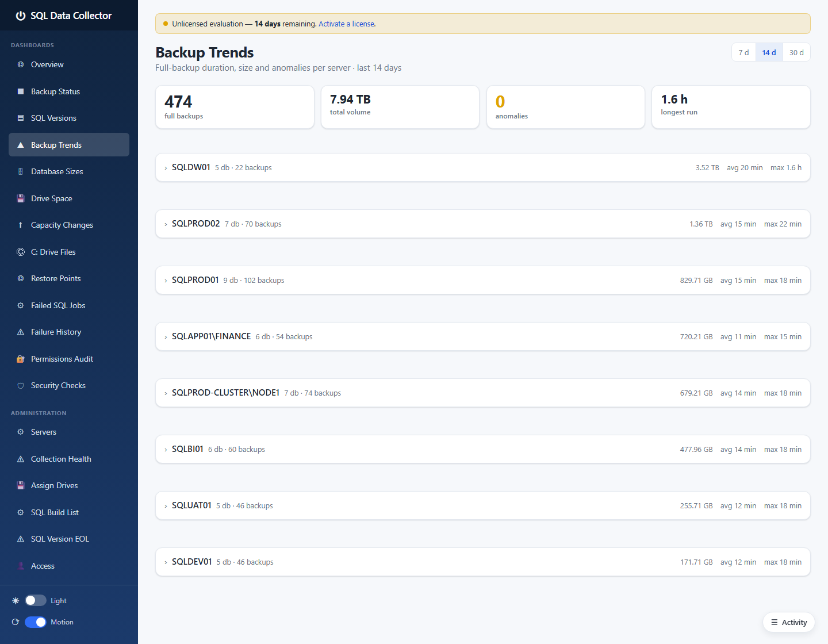
Task: Click the Security Checks shield icon
Action: [21, 385]
